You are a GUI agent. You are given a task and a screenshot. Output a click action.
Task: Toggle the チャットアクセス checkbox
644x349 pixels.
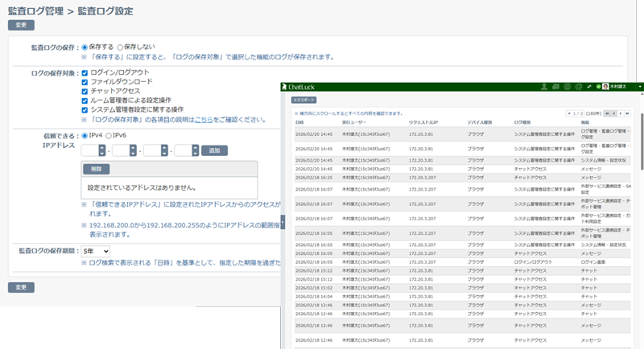click(x=85, y=91)
